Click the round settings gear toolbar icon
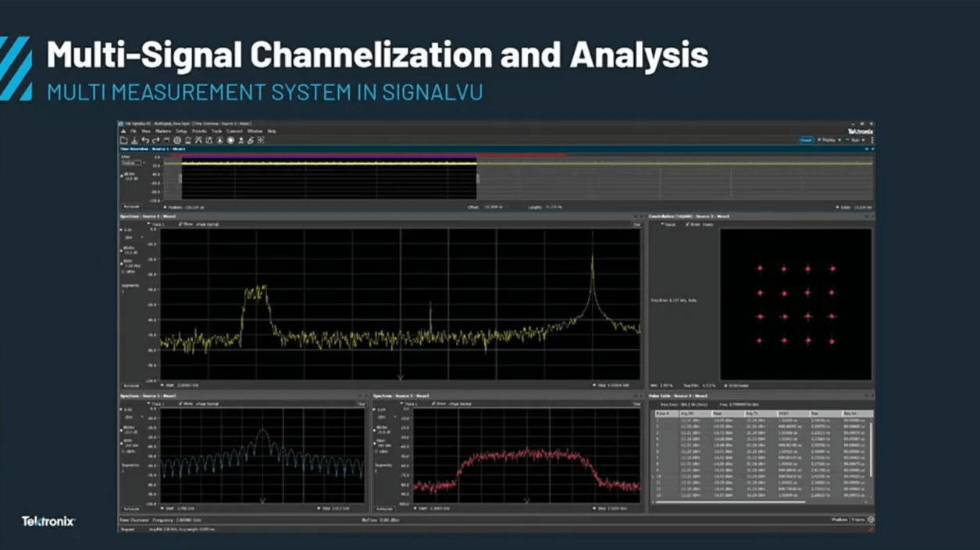The height and width of the screenshot is (550, 980). (x=177, y=140)
